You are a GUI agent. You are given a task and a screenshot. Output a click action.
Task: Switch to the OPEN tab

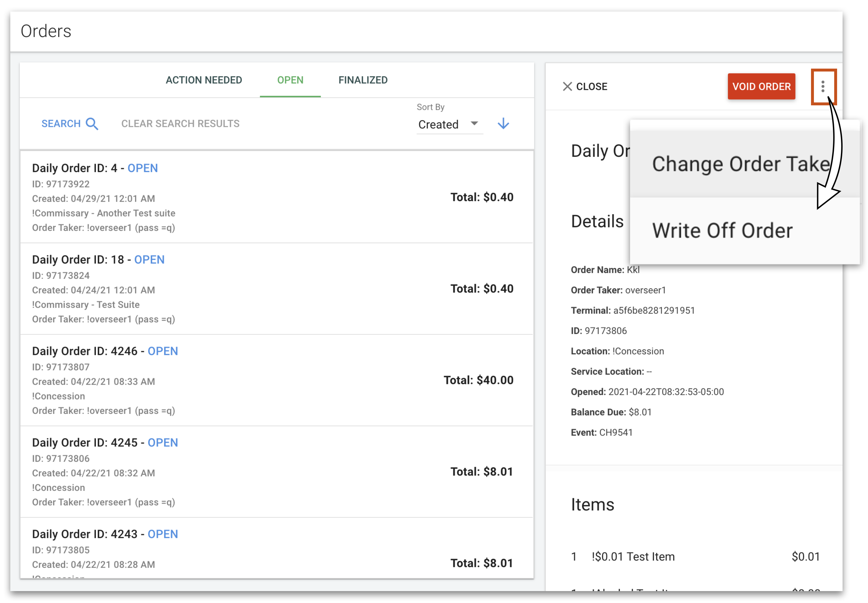pos(290,80)
